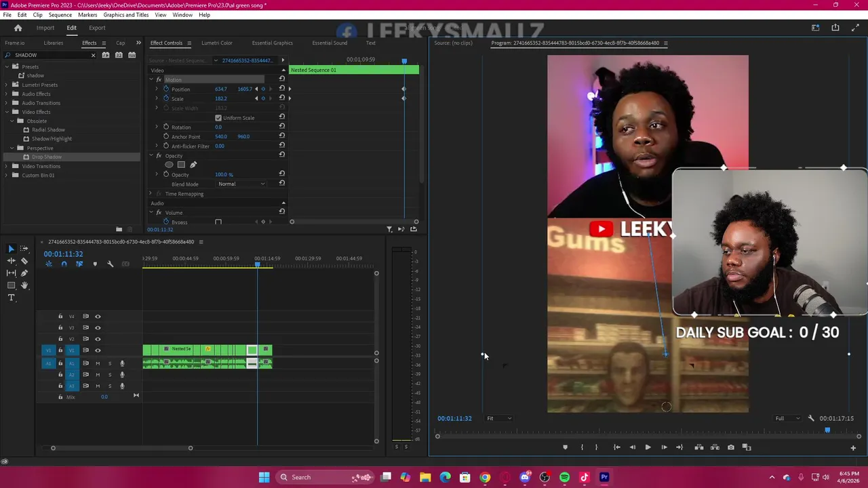Open Program Monitor settings wrench
The height and width of the screenshot is (488, 868).
coord(811,418)
